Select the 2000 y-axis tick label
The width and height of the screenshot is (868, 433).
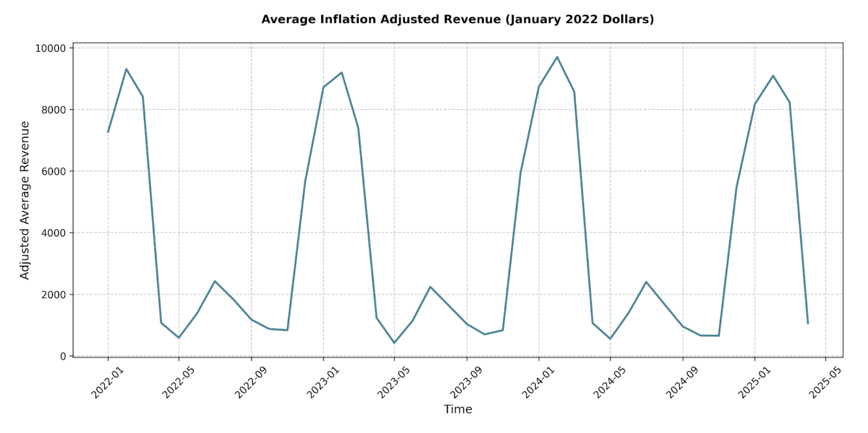[x=52, y=295]
